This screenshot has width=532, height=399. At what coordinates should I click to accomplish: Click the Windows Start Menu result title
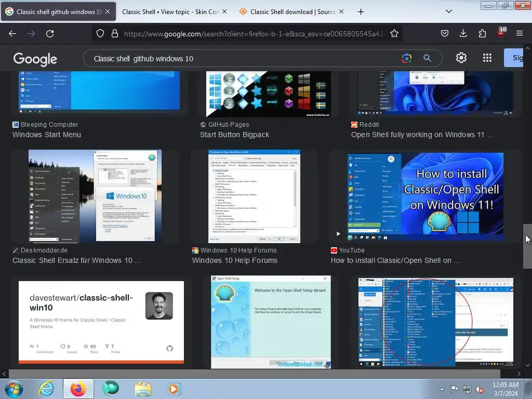click(x=47, y=135)
